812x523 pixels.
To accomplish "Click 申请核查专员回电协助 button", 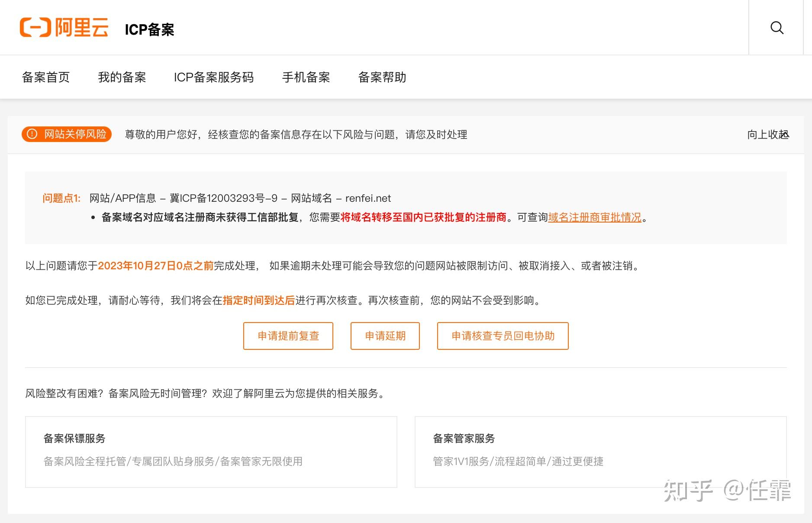I will coord(503,336).
